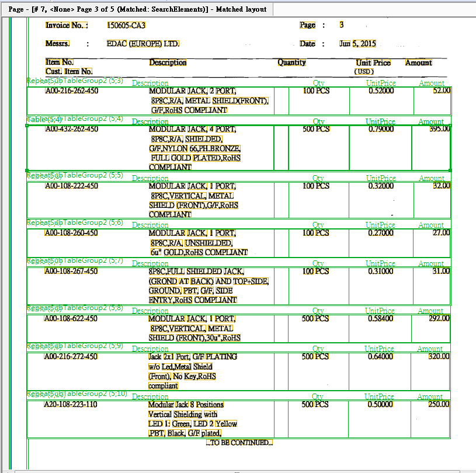Select item number A00-216-262-450
Image resolution: width=476 pixels, height=473 pixels.
pos(72,91)
